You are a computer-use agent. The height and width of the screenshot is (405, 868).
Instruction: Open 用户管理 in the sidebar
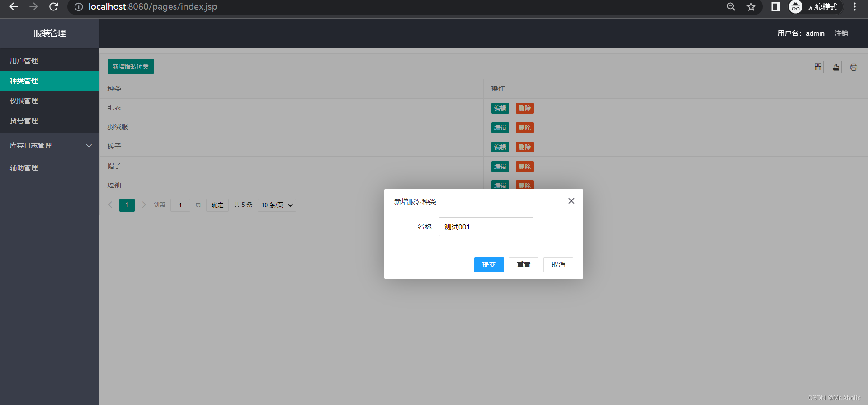point(50,61)
